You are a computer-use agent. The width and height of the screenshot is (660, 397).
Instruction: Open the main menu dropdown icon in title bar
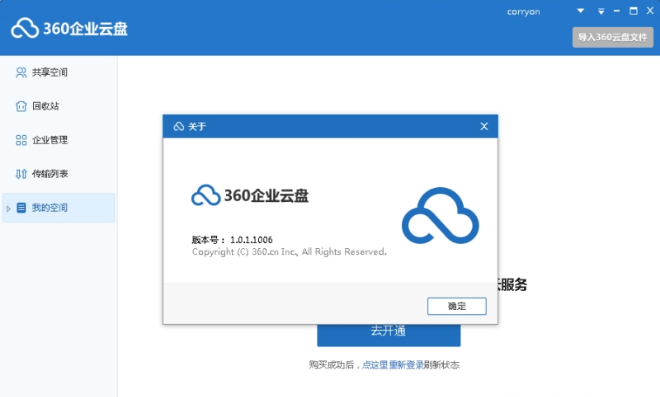click(x=601, y=11)
